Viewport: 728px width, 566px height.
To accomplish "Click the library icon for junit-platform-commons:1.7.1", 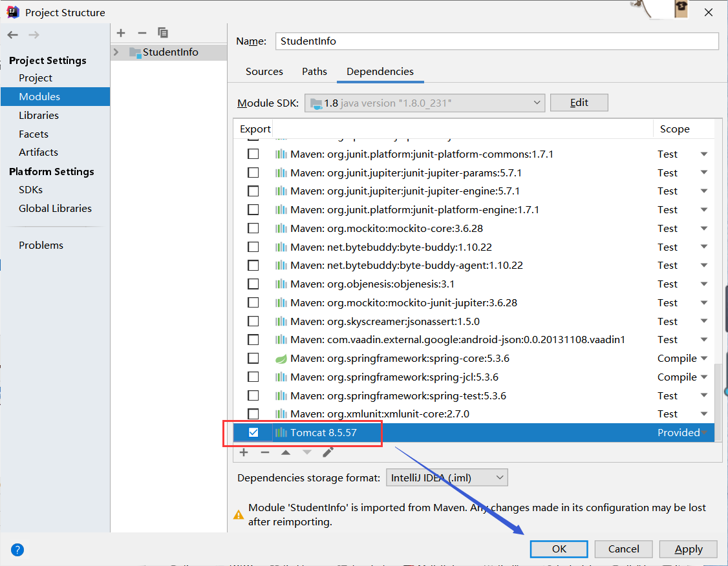I will click(x=281, y=154).
